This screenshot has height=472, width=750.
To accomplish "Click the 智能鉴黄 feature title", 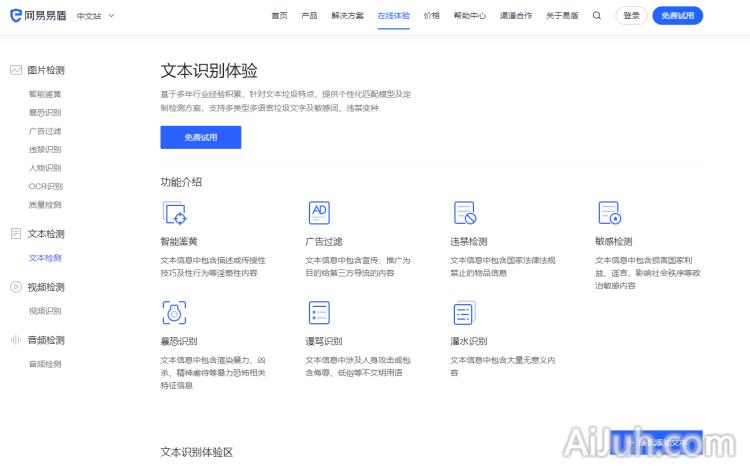I will coord(179,242).
